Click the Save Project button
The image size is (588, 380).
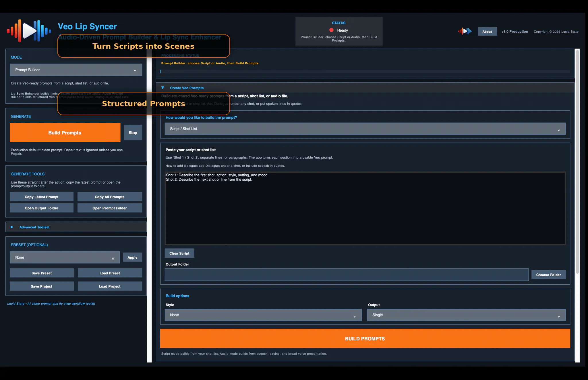[x=42, y=286]
